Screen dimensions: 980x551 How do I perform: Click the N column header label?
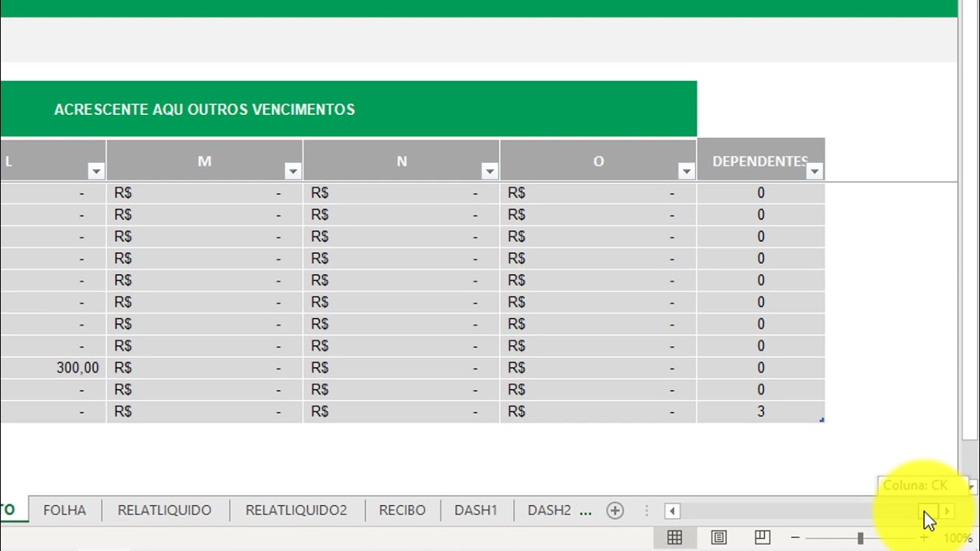click(x=401, y=161)
